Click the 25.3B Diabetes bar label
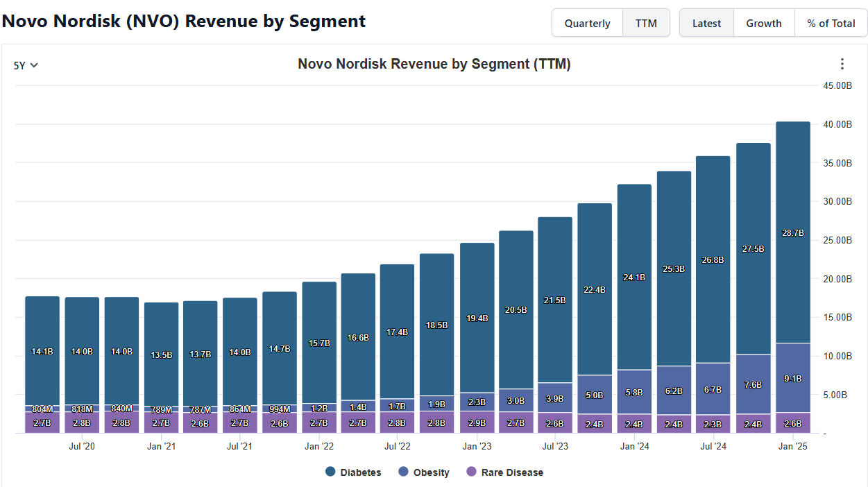The width and height of the screenshot is (868, 487). (x=673, y=268)
